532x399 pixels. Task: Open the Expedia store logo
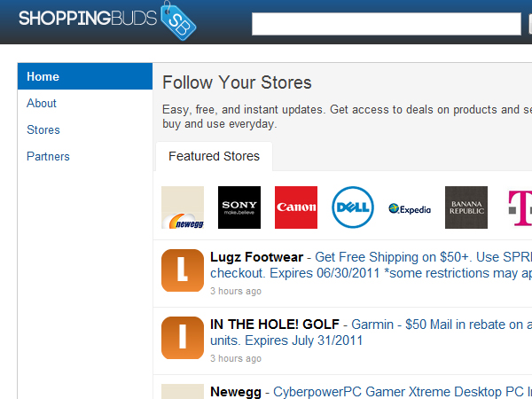[410, 209]
